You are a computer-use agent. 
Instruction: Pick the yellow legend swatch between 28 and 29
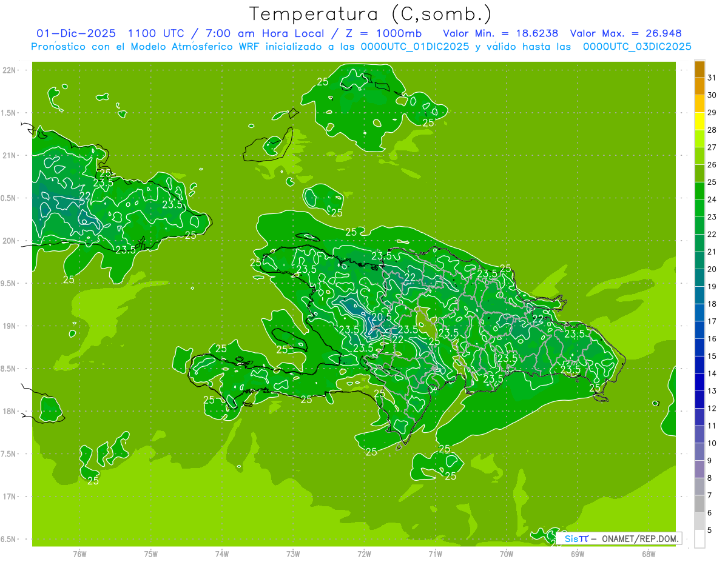coord(699,121)
